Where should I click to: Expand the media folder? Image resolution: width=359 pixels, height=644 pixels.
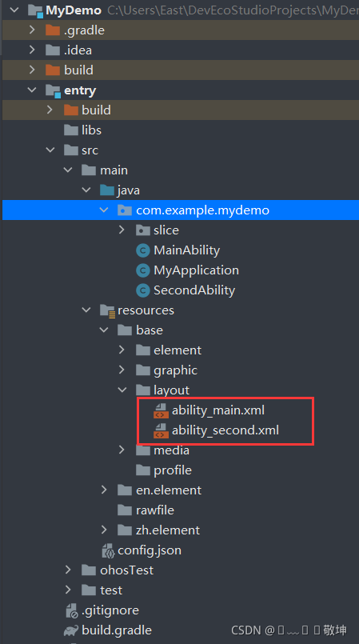pos(122,450)
